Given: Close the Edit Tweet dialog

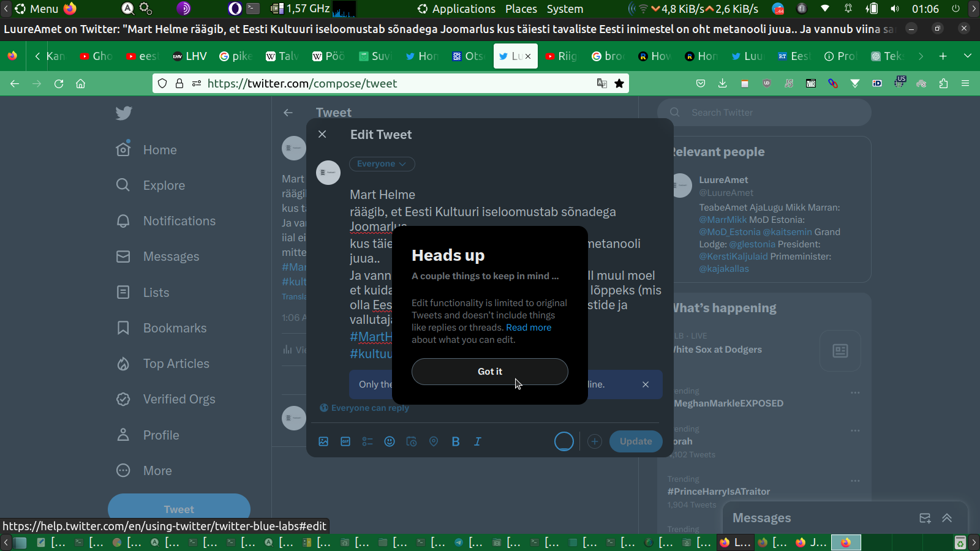Looking at the screenshot, I should point(322,134).
